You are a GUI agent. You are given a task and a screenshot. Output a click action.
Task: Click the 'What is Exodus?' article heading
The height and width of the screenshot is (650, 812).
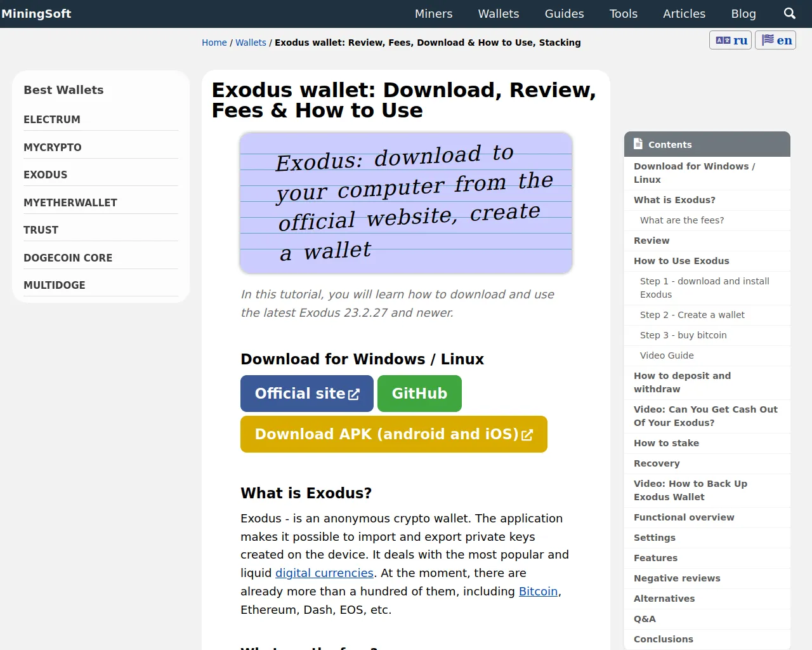[x=306, y=493]
